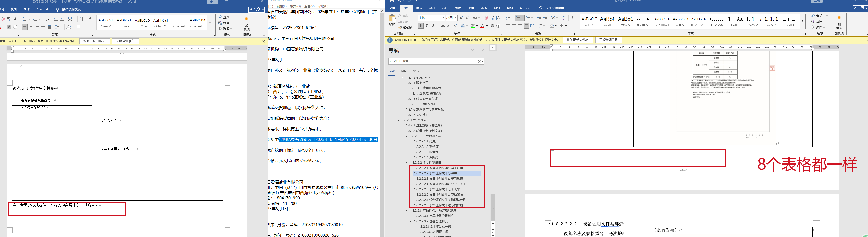The image size is (868, 237).
Task: Apply character border in right Word window
Action: pyautogui.click(x=499, y=18)
